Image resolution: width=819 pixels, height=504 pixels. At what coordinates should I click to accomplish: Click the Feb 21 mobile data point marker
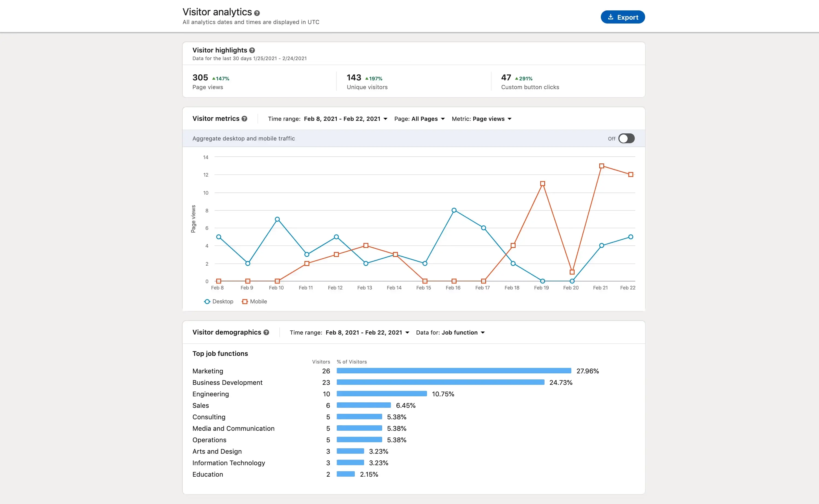[x=602, y=165]
